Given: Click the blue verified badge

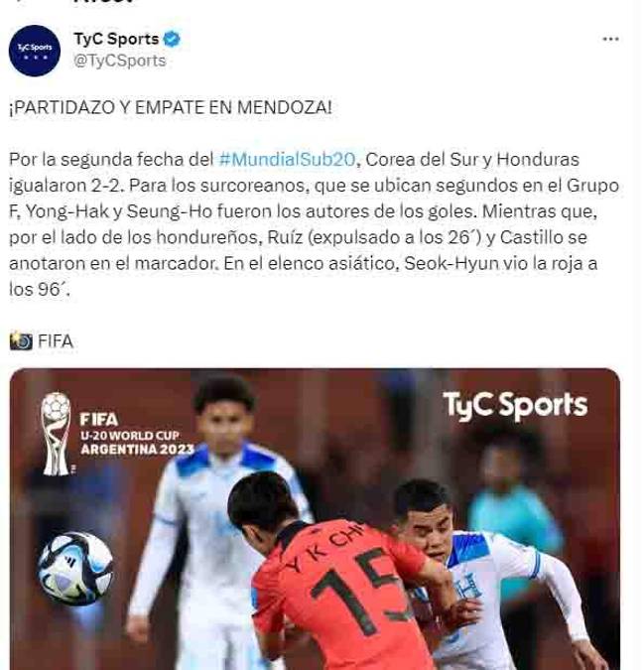Looking at the screenshot, I should click(172, 39).
